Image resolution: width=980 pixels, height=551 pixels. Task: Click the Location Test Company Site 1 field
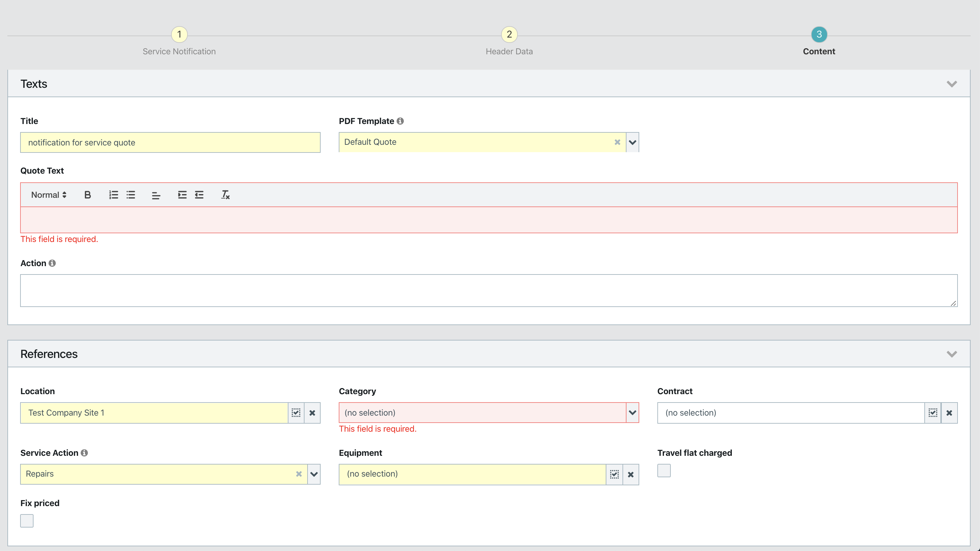click(x=154, y=413)
